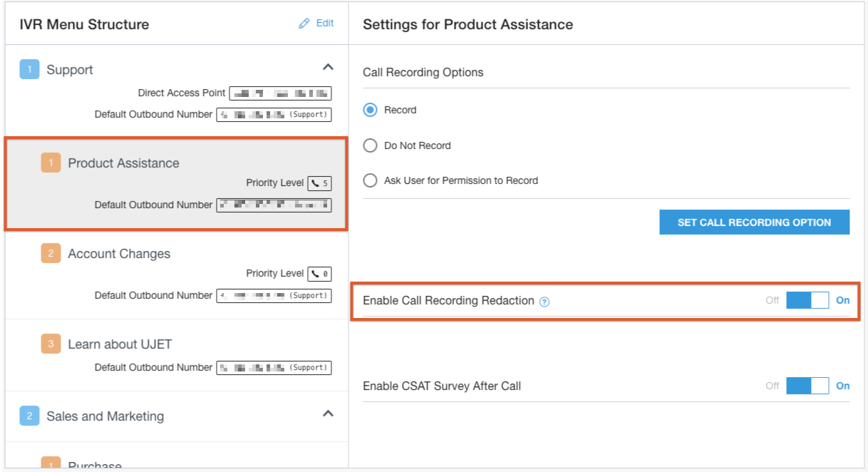Click the Product Assistance number badge
The image size is (868, 472).
click(51, 163)
